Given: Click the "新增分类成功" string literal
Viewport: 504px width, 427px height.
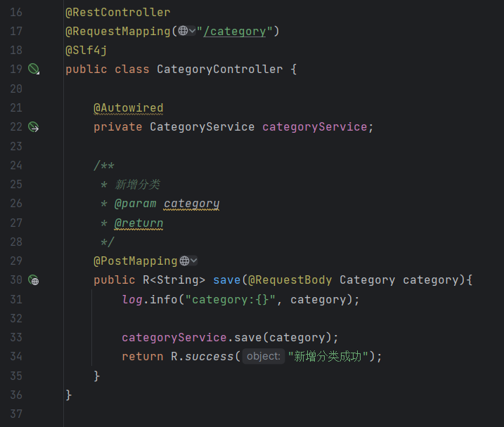Looking at the screenshot, I should [x=328, y=356].
